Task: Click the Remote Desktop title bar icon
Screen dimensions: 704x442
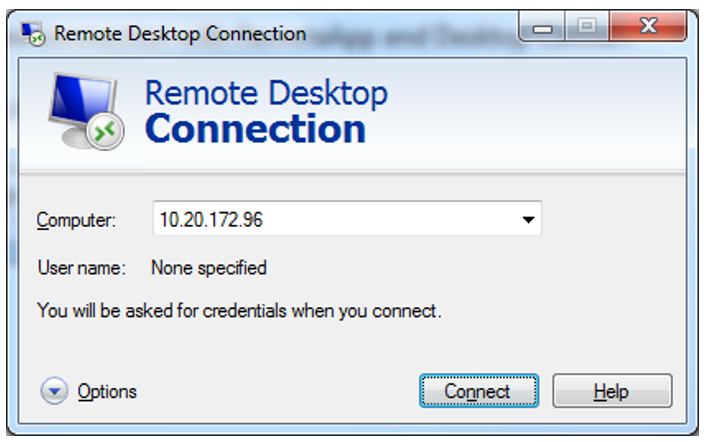Action: [33, 33]
